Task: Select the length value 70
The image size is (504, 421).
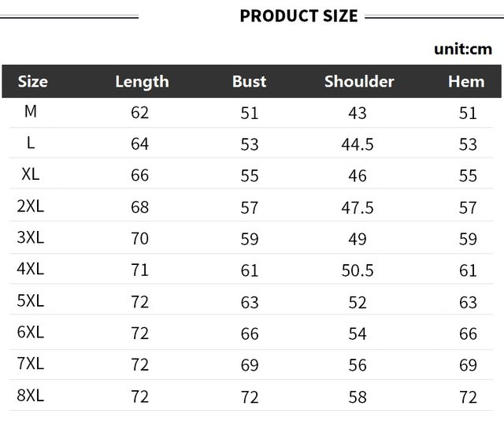Action: (139, 239)
